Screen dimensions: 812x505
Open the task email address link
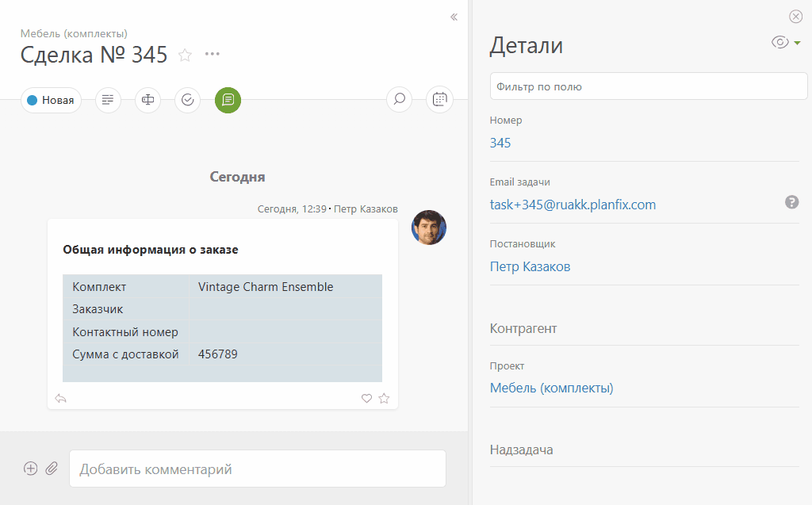(x=573, y=205)
